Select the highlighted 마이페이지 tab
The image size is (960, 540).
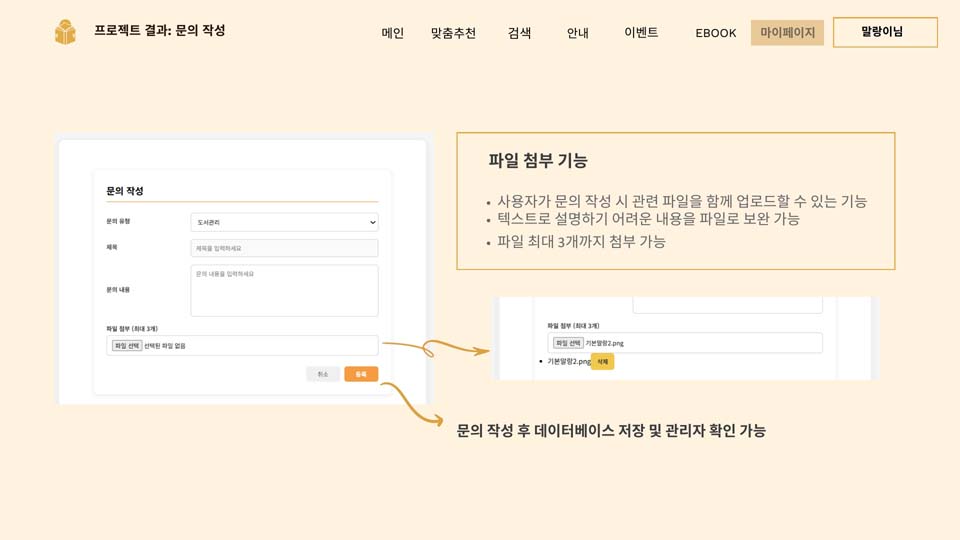787,33
